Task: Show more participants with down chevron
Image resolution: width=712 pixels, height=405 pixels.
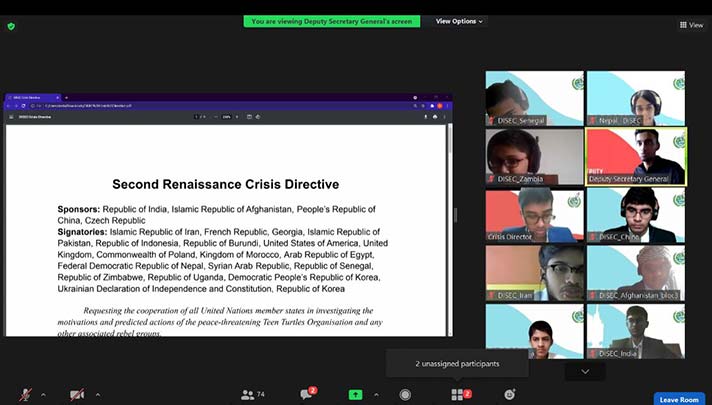Action: pyautogui.click(x=585, y=371)
